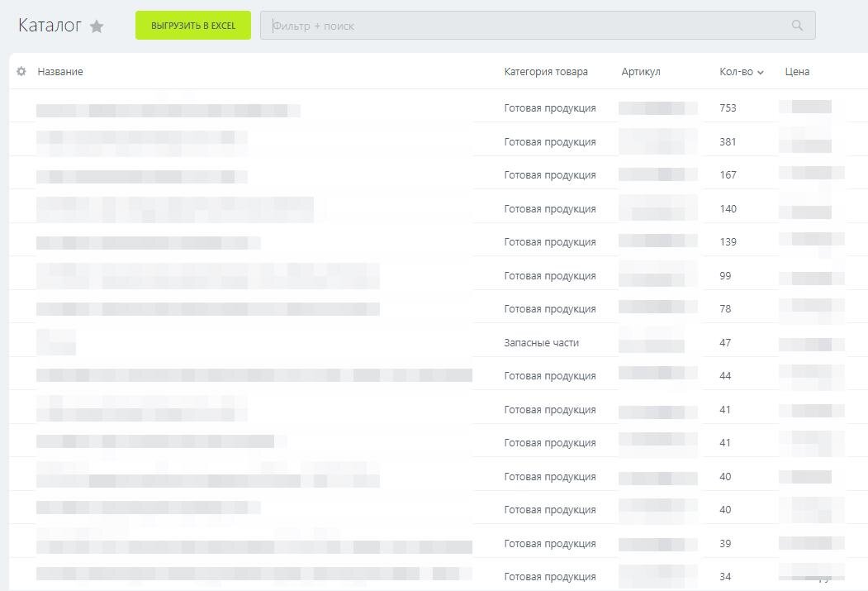
Task: Click Готовая продукция in the 381 row
Action: (550, 142)
